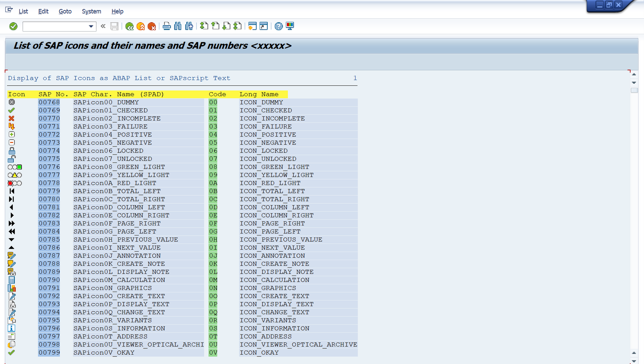644x364 pixels.
Task: Open the System menu
Action: [91, 11]
